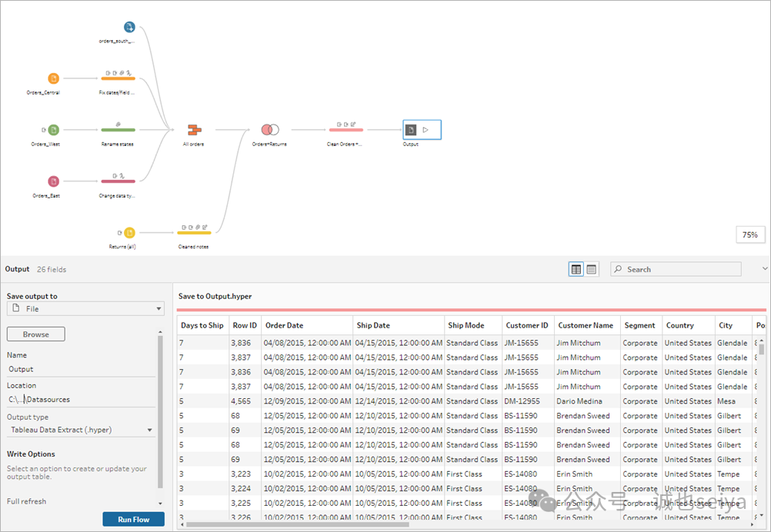The width and height of the screenshot is (771, 532).
Task: Click the Country column header
Action: tap(689, 325)
